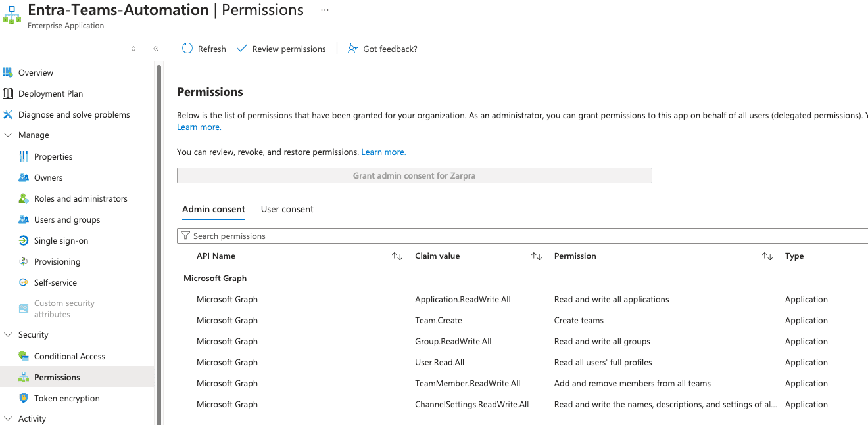Click the Users and groups icon

tap(24, 219)
